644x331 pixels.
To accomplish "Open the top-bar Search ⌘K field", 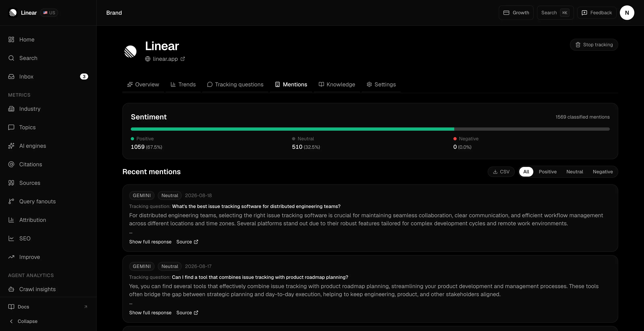I will coord(555,13).
